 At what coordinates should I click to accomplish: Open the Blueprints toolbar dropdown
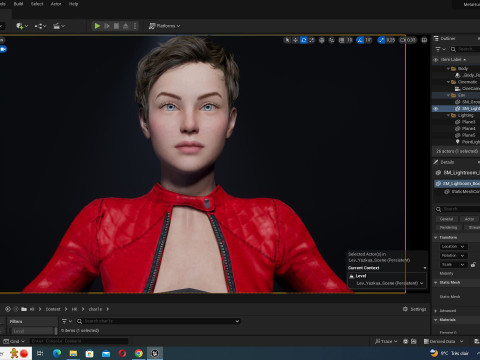point(40,26)
